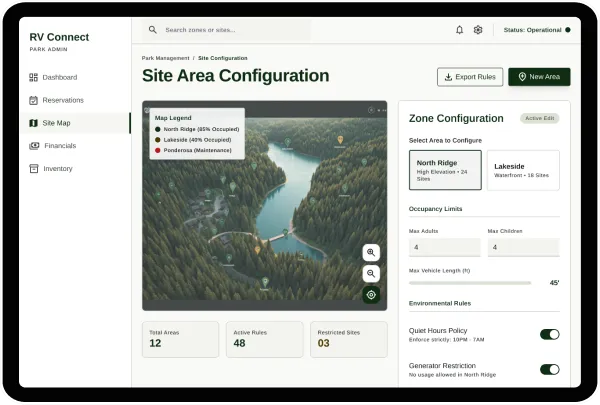Click North Ridge legend color dot
This screenshot has height=405, width=600.
click(x=157, y=129)
